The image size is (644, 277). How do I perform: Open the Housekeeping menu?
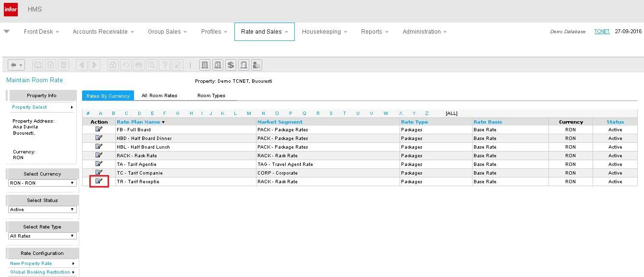[x=324, y=32]
